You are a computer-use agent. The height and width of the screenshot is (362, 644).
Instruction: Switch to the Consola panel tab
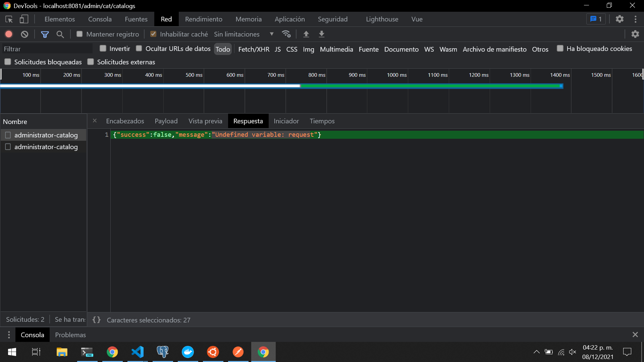(x=100, y=19)
